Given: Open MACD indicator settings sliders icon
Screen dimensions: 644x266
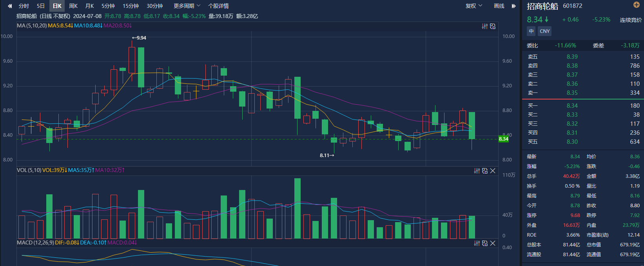Looking at the screenshot, I should 477,243.
